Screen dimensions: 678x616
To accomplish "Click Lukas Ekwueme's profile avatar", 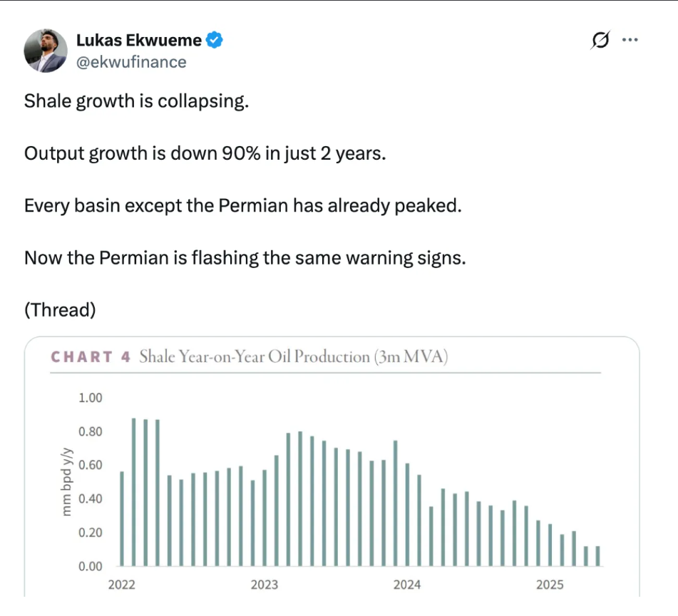I will click(x=46, y=51).
